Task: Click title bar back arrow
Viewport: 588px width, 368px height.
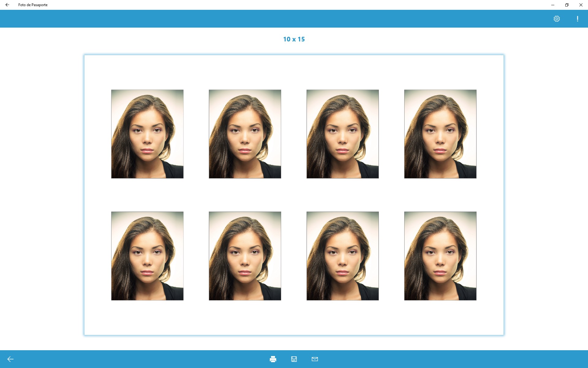Action: (x=7, y=5)
